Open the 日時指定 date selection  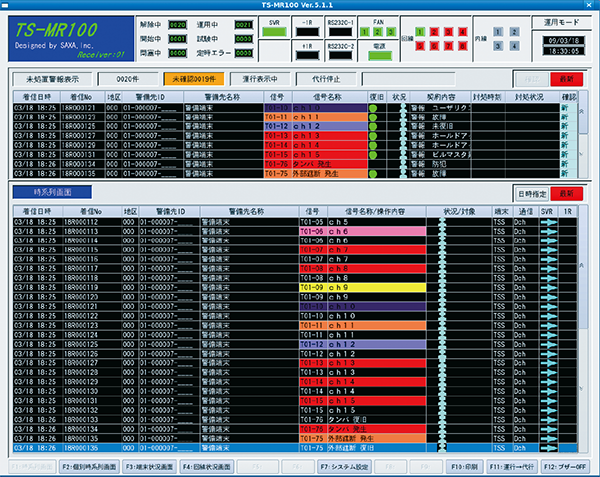tap(532, 194)
